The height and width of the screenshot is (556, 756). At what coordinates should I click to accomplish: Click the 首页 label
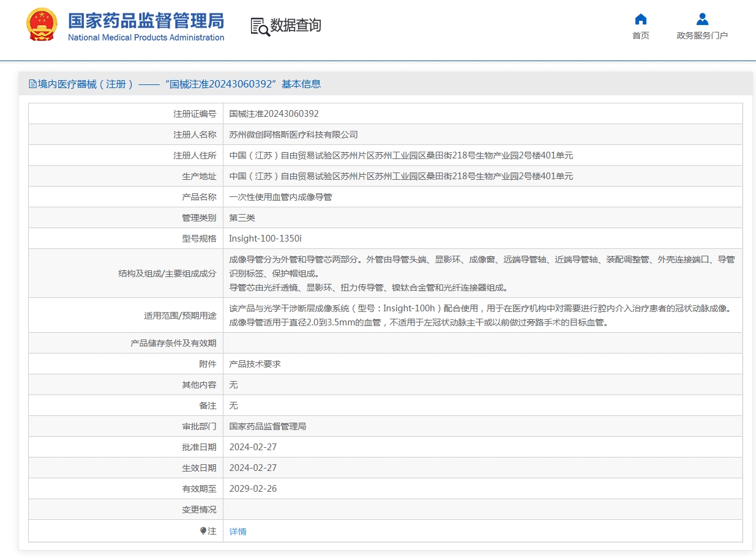[641, 35]
